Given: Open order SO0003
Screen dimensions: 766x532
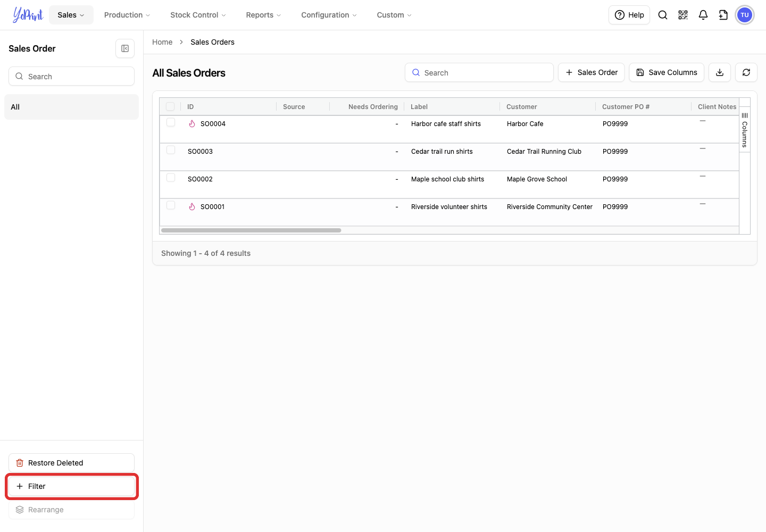Looking at the screenshot, I should pyautogui.click(x=200, y=152).
